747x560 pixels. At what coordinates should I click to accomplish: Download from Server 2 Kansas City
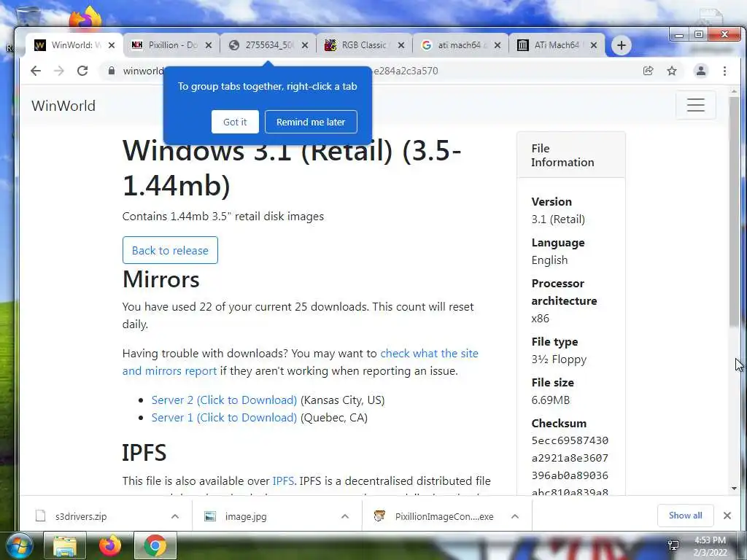click(x=224, y=400)
